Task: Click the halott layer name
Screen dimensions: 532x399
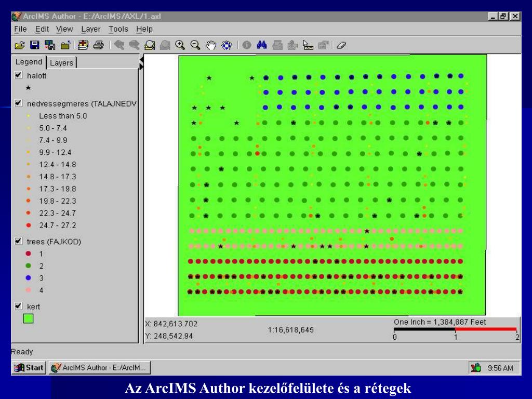Action: pos(36,76)
